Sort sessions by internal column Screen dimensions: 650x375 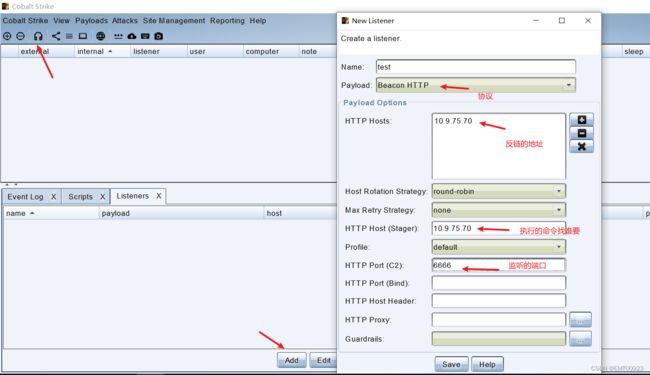coord(102,51)
